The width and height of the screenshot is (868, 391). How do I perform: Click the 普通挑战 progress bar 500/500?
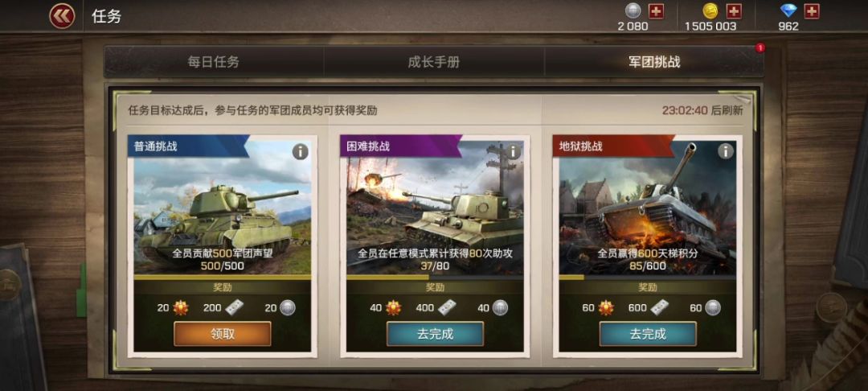click(x=223, y=278)
